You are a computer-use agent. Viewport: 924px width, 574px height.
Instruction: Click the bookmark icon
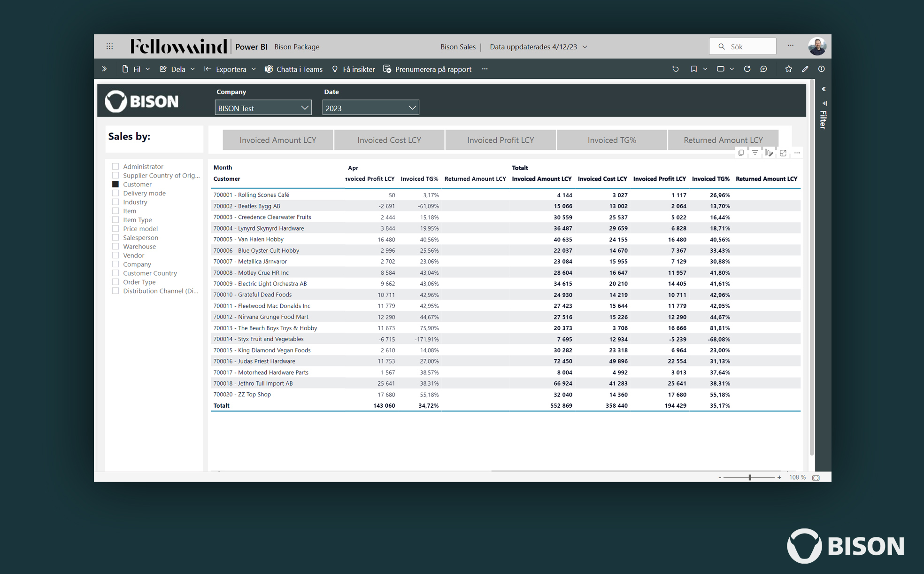click(x=693, y=69)
